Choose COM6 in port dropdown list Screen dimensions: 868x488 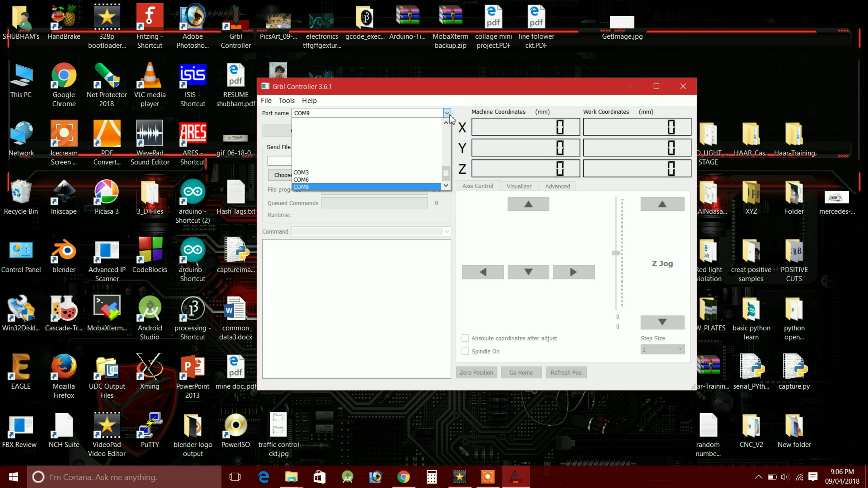pyautogui.click(x=301, y=180)
